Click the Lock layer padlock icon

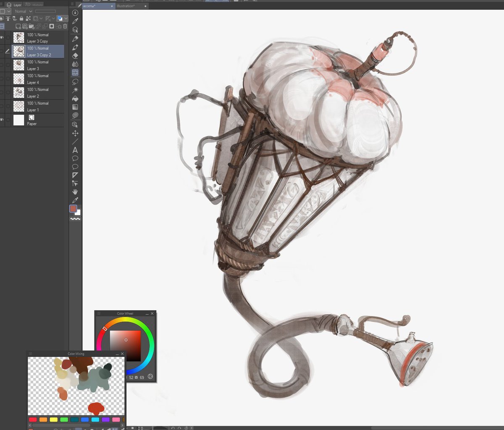21,18
